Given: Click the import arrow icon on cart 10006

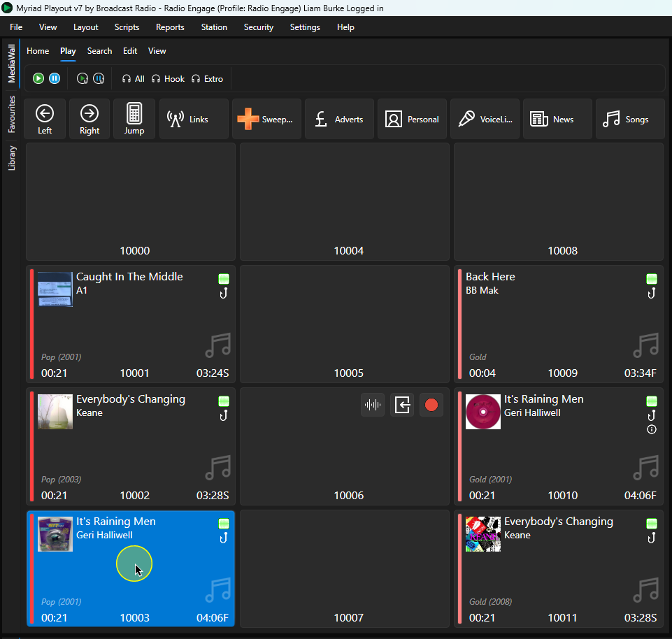Looking at the screenshot, I should tap(402, 405).
